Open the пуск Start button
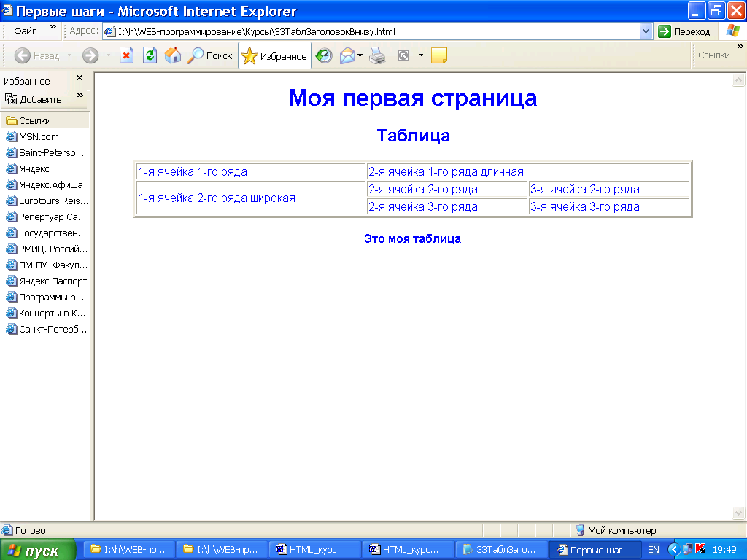The image size is (747, 560). coord(37,550)
